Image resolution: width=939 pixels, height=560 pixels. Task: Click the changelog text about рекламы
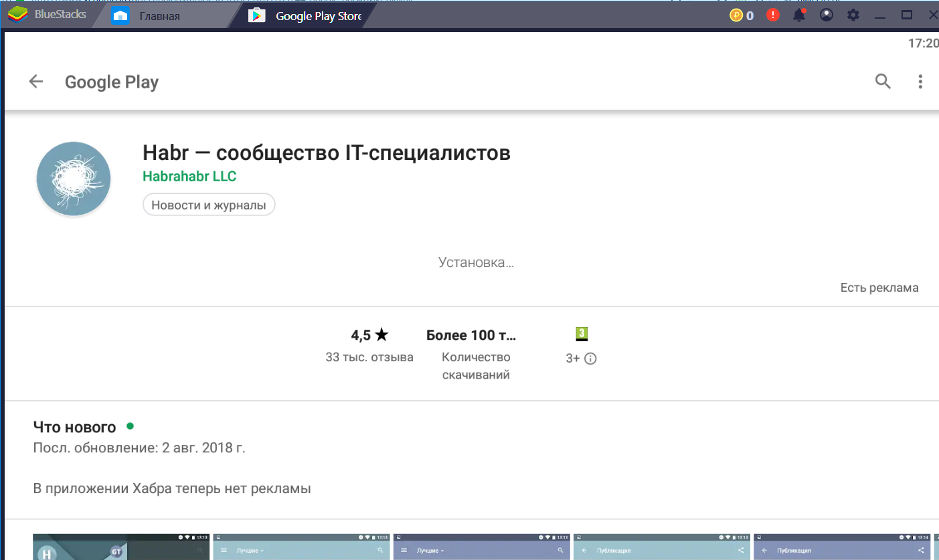coord(172,489)
